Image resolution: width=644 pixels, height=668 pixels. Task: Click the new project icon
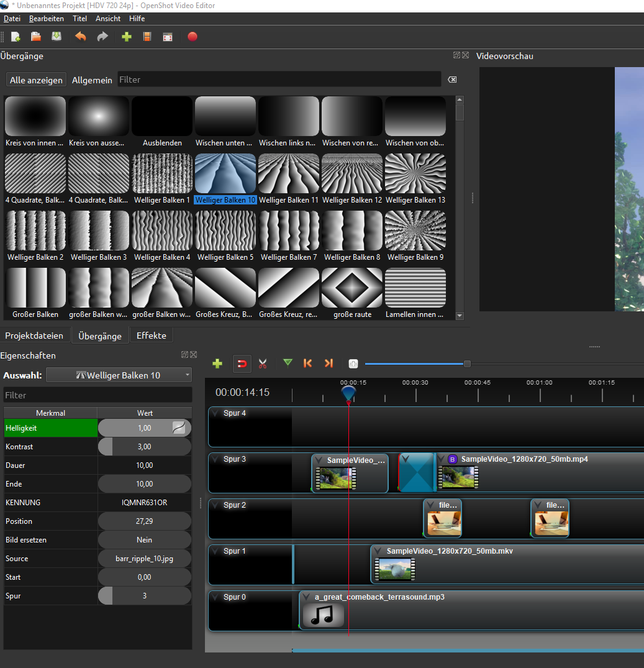[16, 37]
